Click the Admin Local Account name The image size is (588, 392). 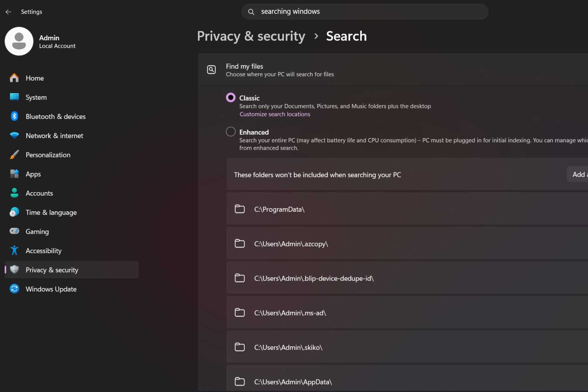pos(57,41)
